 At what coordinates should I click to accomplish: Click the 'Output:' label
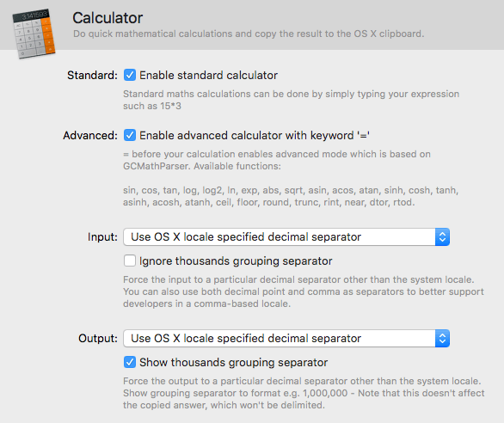[x=98, y=338]
